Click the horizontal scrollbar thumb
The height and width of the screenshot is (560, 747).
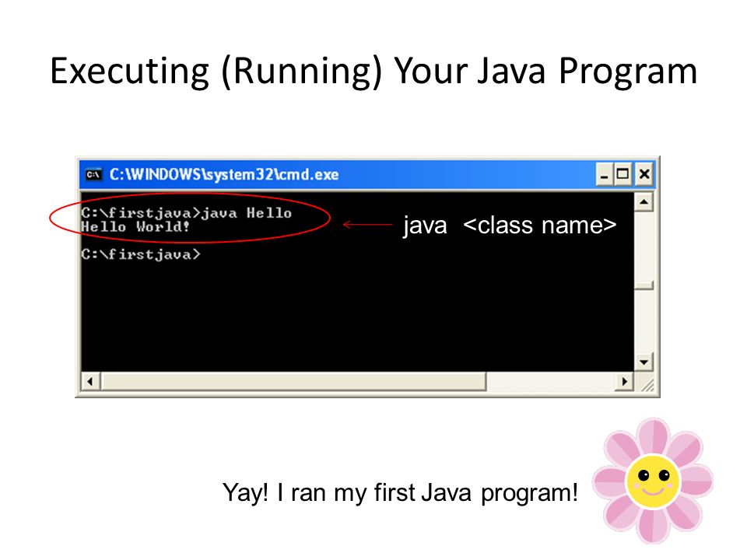[293, 381]
